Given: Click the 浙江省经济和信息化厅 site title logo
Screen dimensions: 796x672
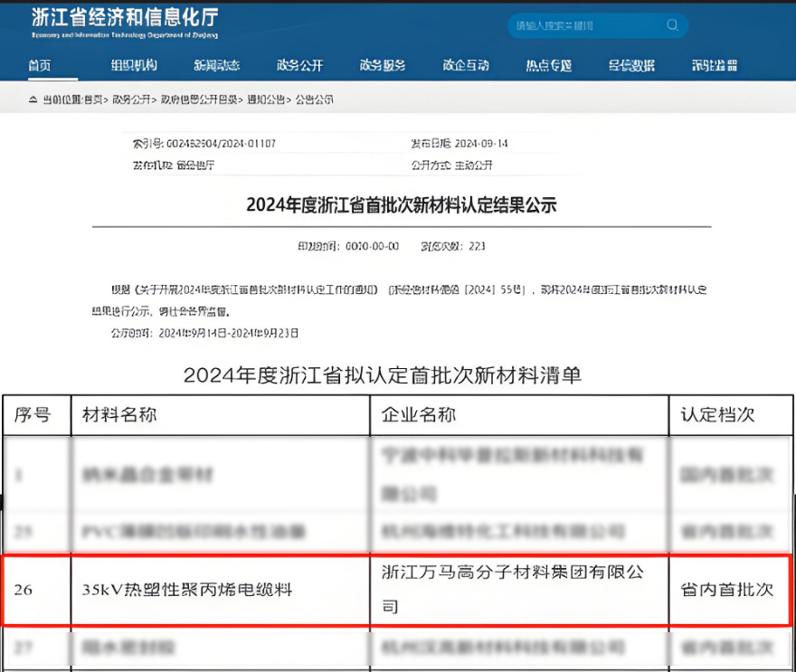Looking at the screenshot, I should pyautogui.click(x=124, y=20).
